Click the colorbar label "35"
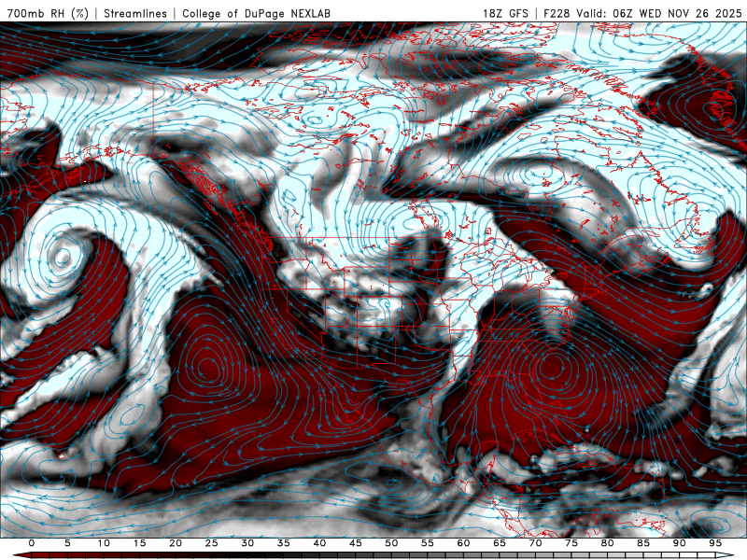This screenshot has height=560, width=747. point(284,543)
